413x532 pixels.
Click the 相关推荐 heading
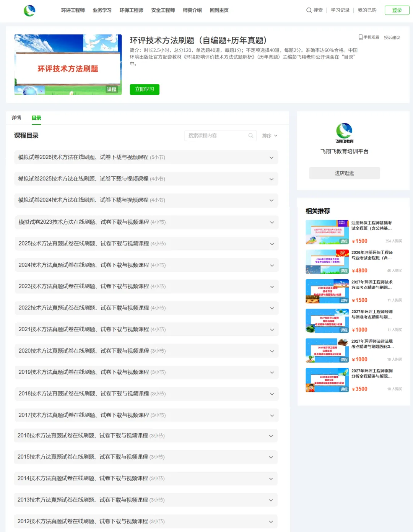click(x=318, y=211)
